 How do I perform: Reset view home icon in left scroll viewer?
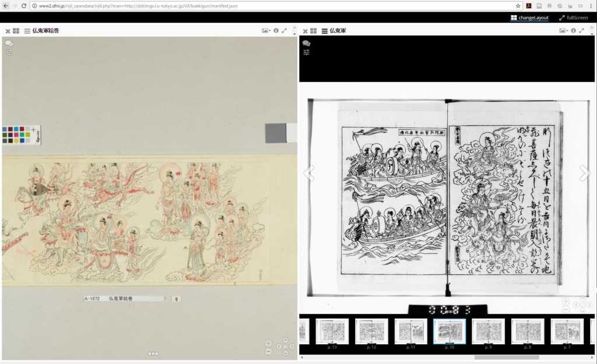click(285, 347)
